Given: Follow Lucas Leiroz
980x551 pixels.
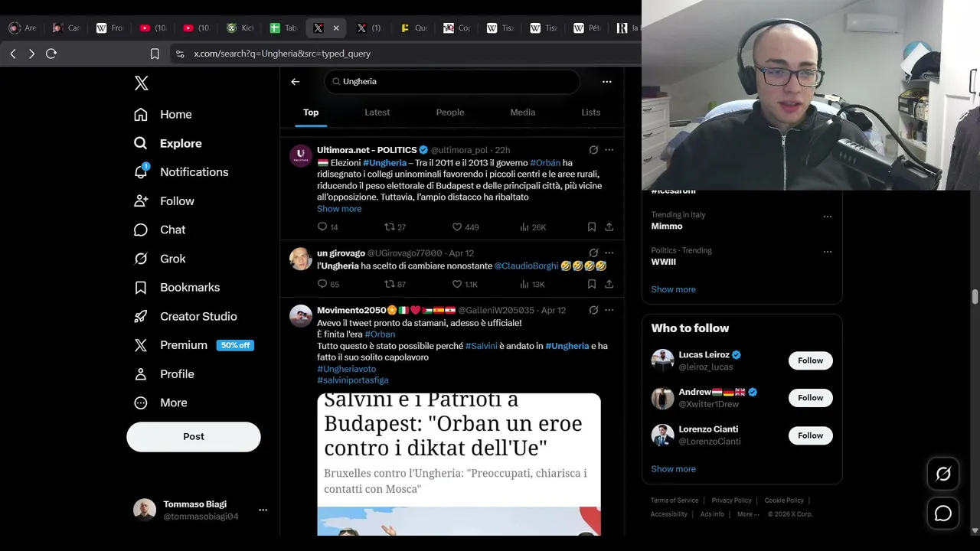Looking at the screenshot, I should [x=810, y=360].
